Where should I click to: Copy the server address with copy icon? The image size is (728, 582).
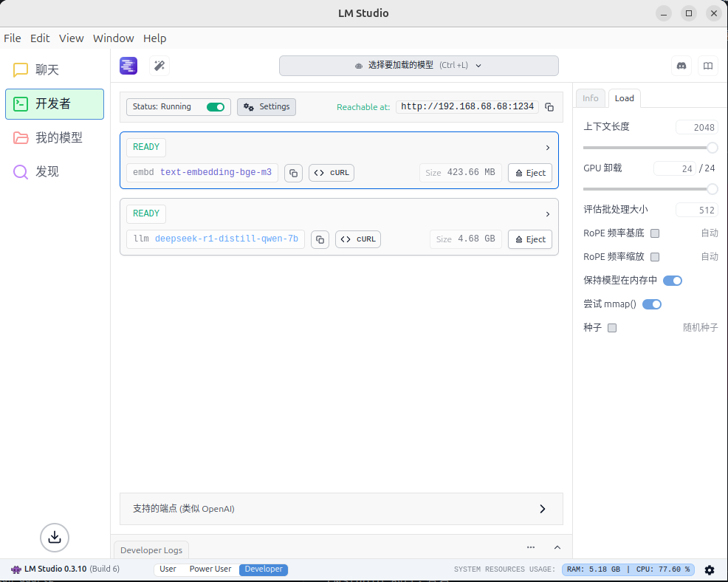tap(549, 107)
